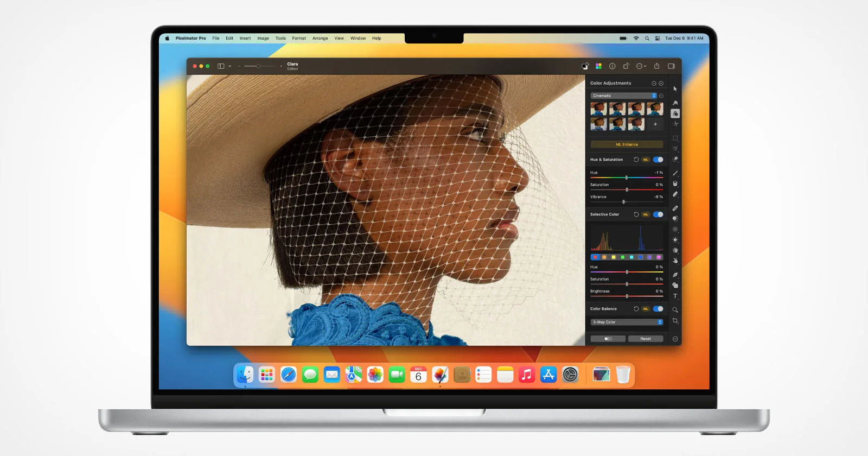Open the Format menu

pos(299,39)
